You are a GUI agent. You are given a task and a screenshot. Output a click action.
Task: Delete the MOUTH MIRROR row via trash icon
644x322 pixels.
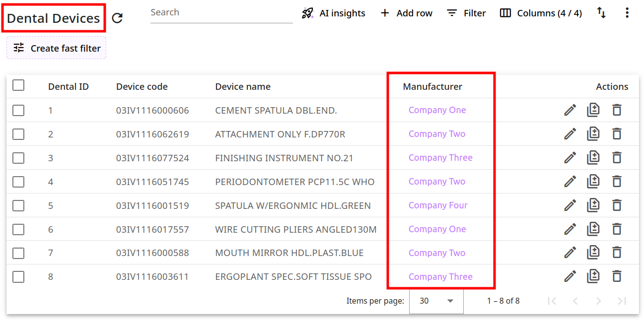pos(617,253)
